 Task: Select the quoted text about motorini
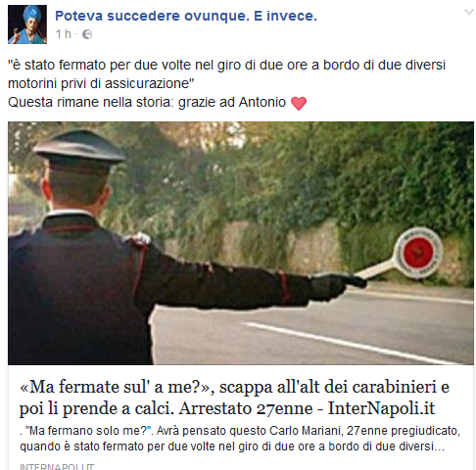[x=226, y=74]
